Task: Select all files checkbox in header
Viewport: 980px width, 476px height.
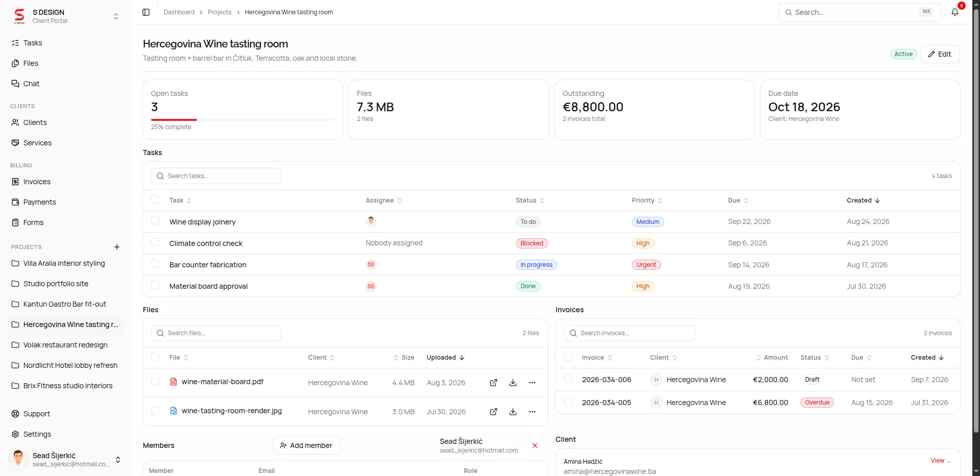Action: [x=155, y=357]
